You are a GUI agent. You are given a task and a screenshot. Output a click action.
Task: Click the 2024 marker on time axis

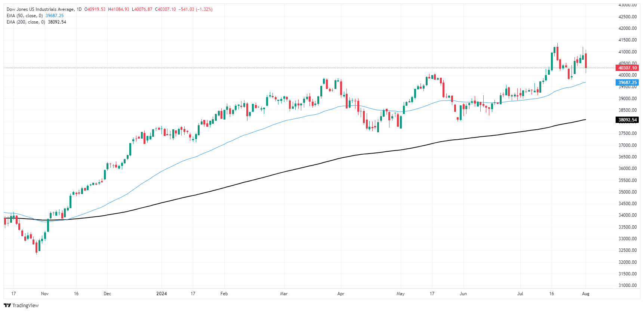coord(161,294)
